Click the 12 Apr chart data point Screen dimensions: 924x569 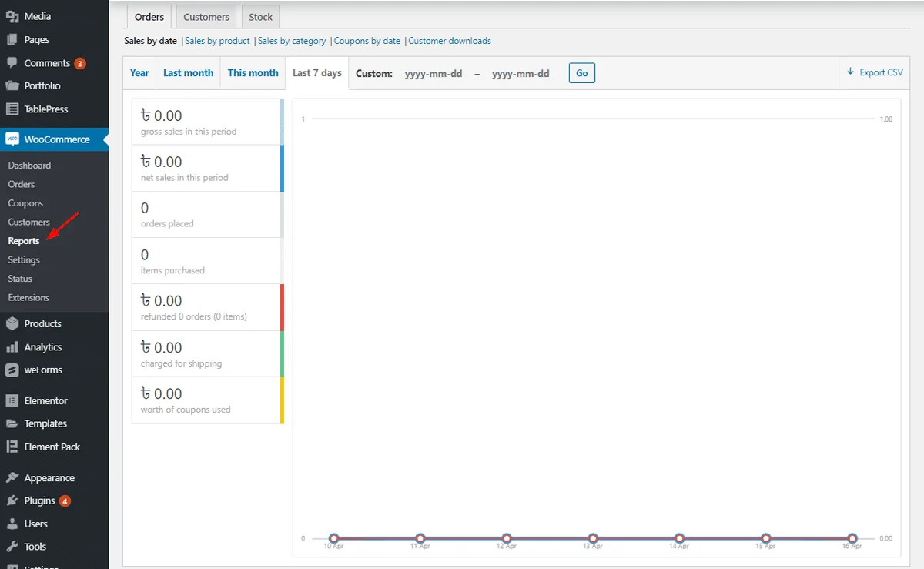pyautogui.click(x=507, y=539)
